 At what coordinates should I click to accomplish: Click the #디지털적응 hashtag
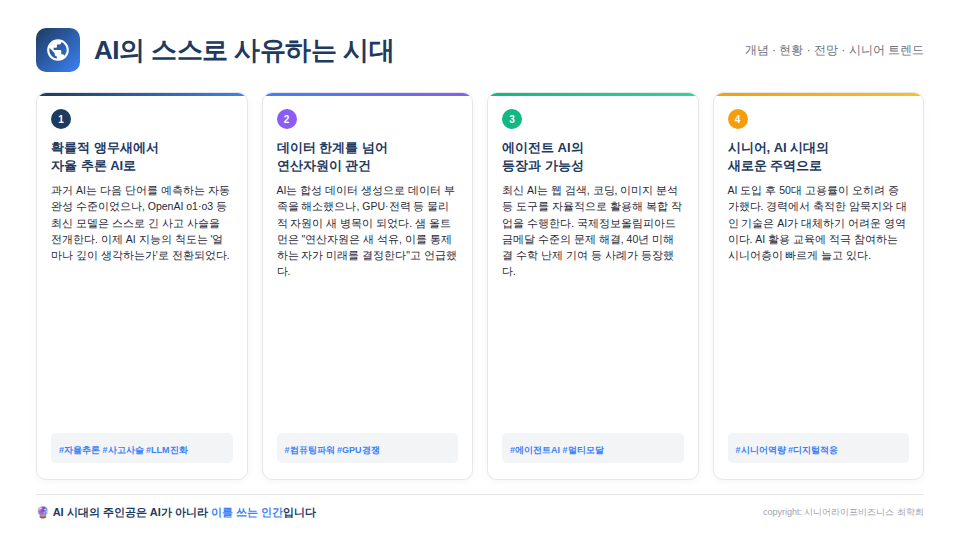[x=812, y=450]
